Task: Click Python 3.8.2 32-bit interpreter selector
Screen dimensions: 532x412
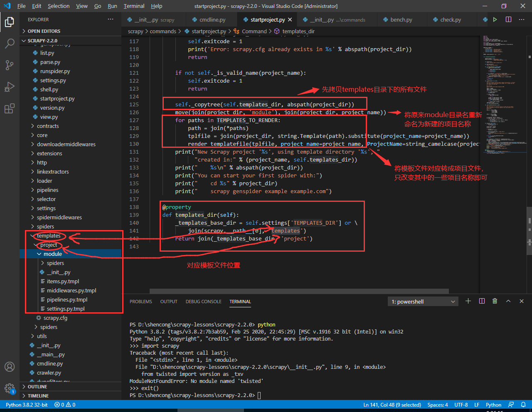Action: tap(27, 405)
